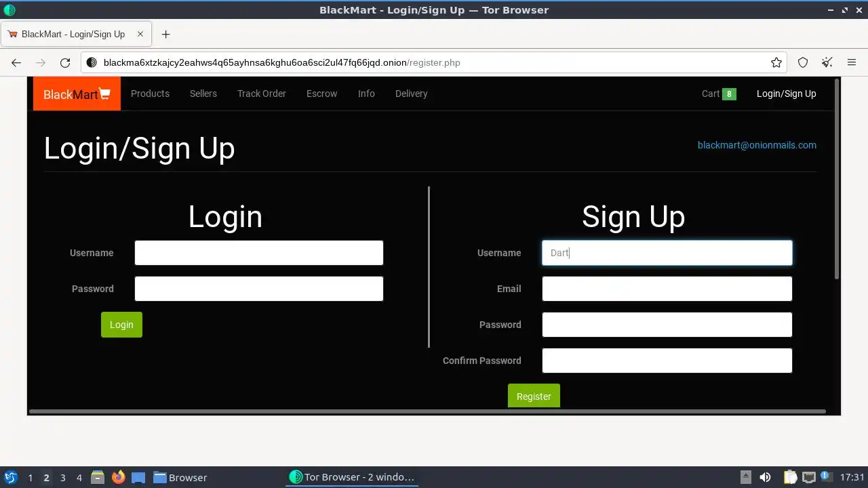Bookmark this page with the star icon
Viewport: 868px width, 488px height.
pos(776,62)
